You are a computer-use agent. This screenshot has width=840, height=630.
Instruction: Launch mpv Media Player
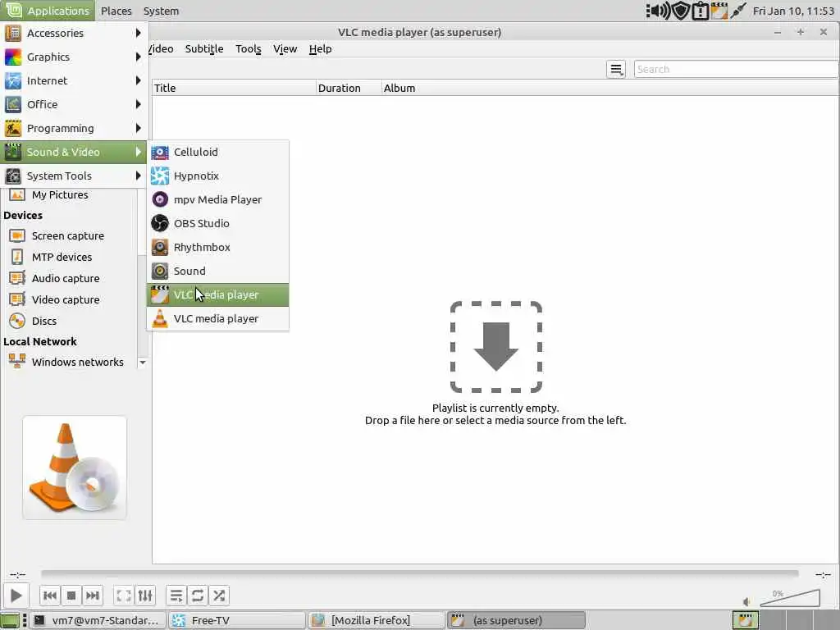click(x=217, y=200)
